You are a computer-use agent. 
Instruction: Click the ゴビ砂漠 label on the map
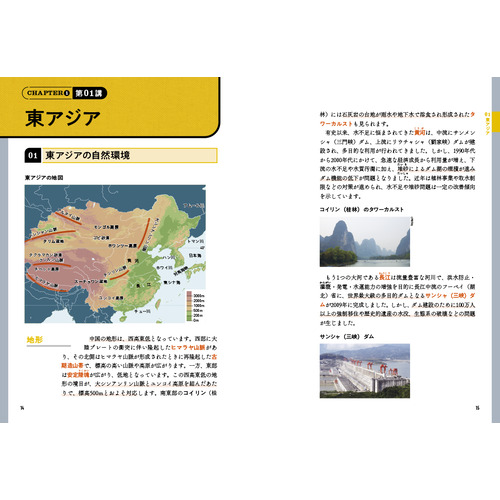(x=102, y=238)
